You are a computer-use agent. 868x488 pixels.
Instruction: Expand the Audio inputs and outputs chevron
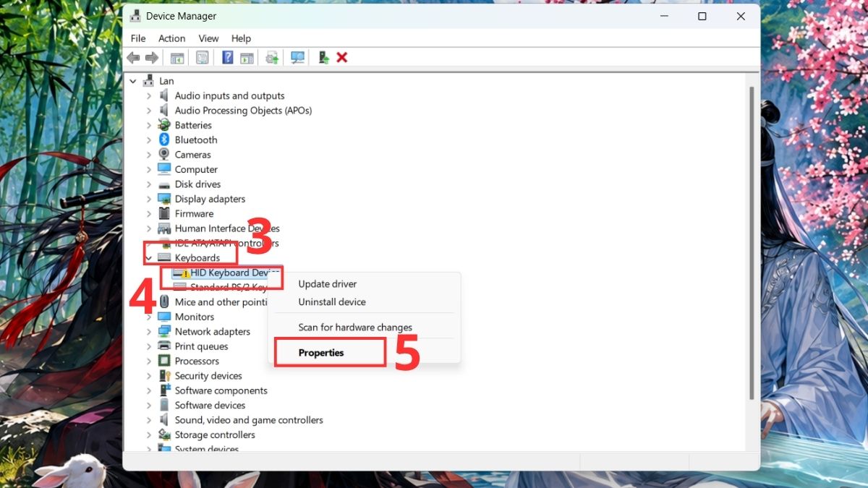(149, 95)
